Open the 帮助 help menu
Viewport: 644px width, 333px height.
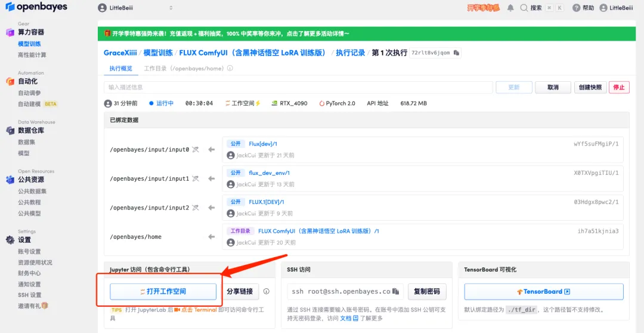[x=583, y=8]
